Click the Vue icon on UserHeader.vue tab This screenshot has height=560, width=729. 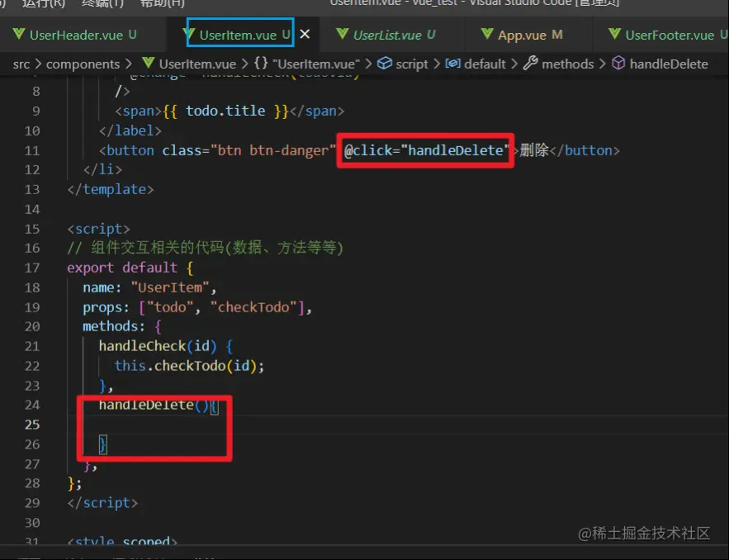click(19, 34)
